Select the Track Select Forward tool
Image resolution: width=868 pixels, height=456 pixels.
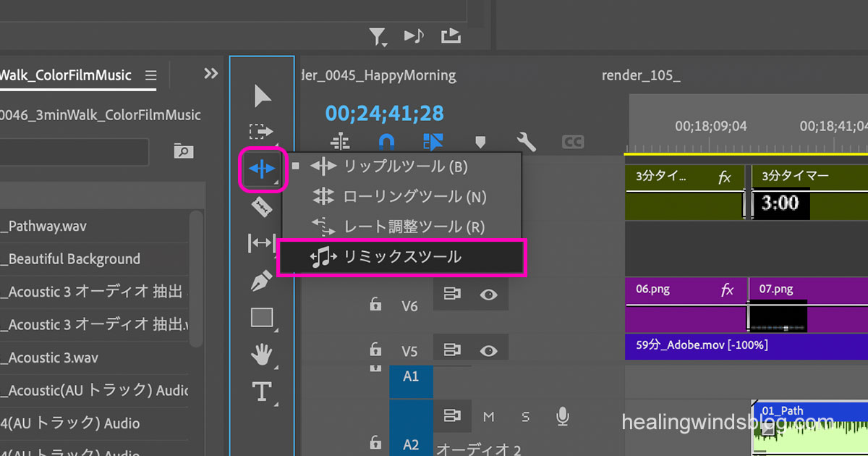click(261, 132)
